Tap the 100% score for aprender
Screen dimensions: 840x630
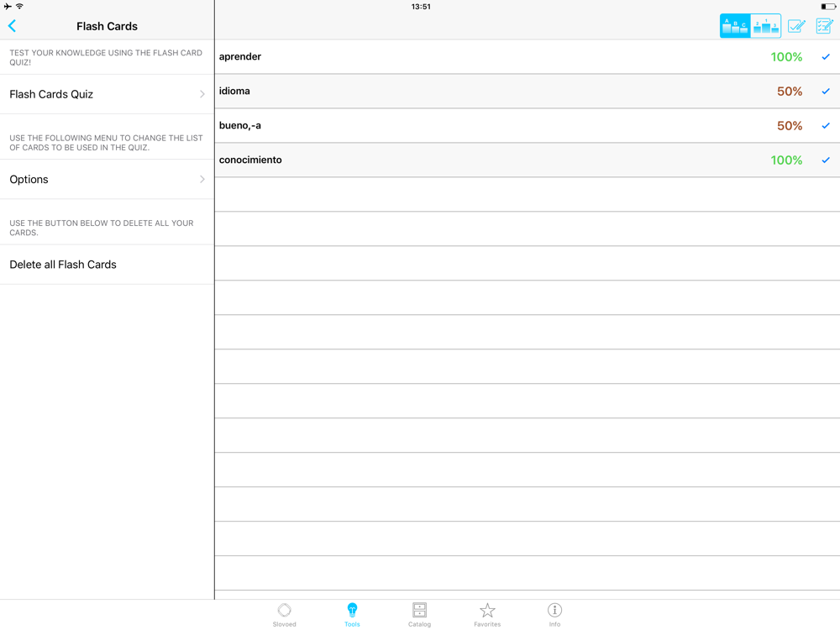[786, 57]
